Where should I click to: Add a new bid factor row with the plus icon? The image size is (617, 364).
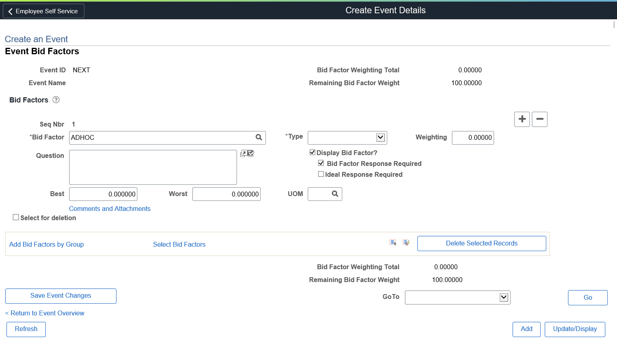522,119
